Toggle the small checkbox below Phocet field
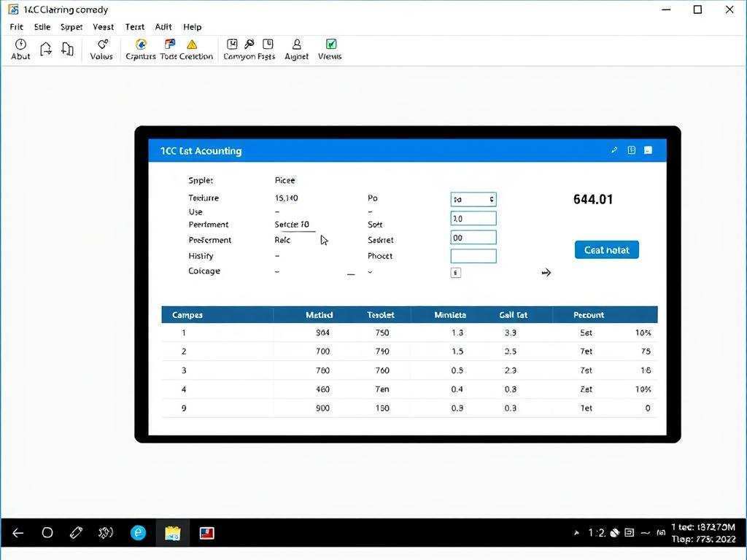Image resolution: width=747 pixels, height=560 pixels. (x=456, y=273)
